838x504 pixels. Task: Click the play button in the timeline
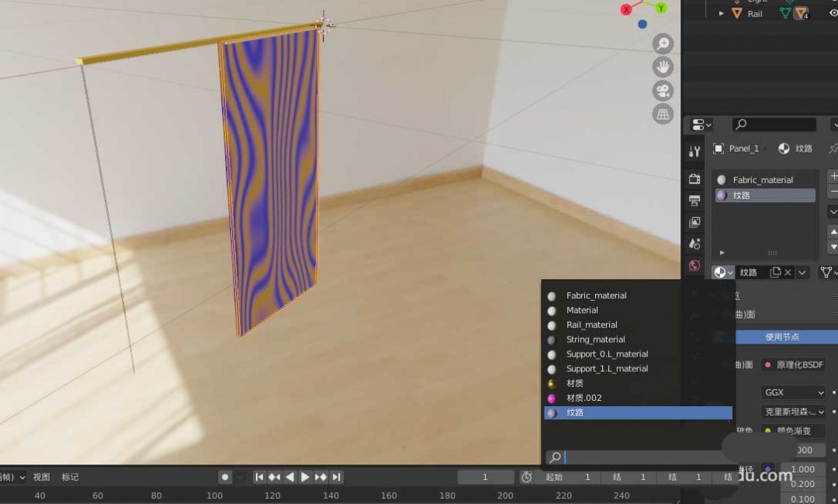[x=304, y=477]
